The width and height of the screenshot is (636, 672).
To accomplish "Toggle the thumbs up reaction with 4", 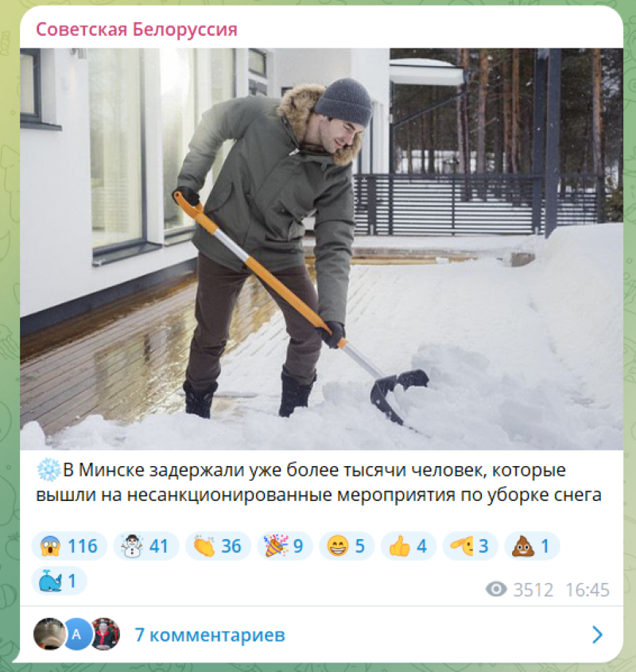I will [408, 546].
